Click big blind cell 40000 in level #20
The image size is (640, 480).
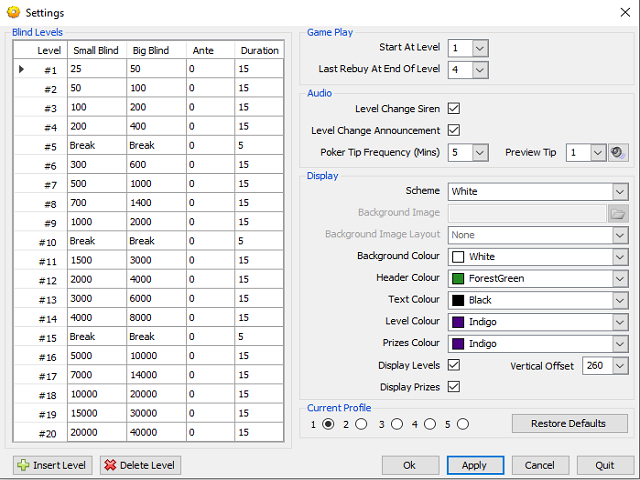point(156,432)
